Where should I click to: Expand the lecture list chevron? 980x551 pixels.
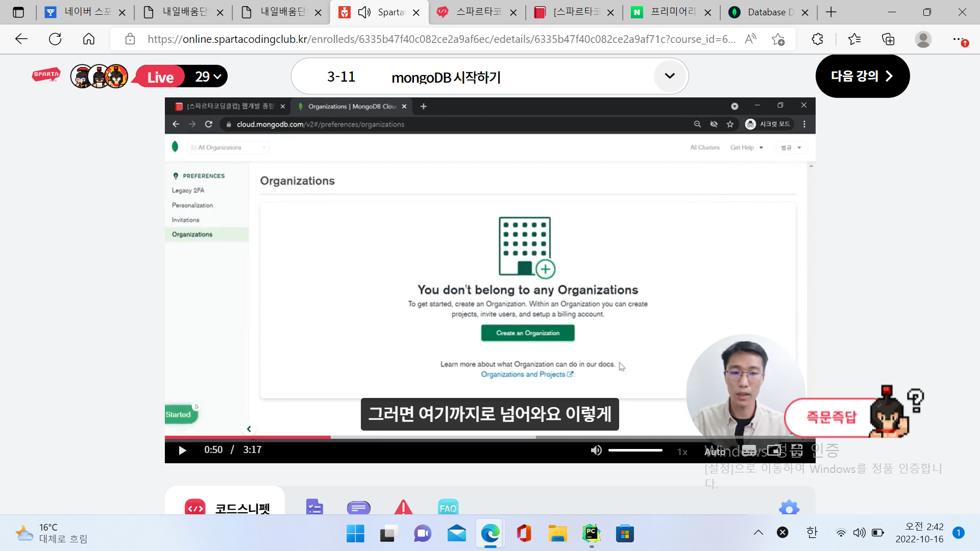[x=670, y=76]
